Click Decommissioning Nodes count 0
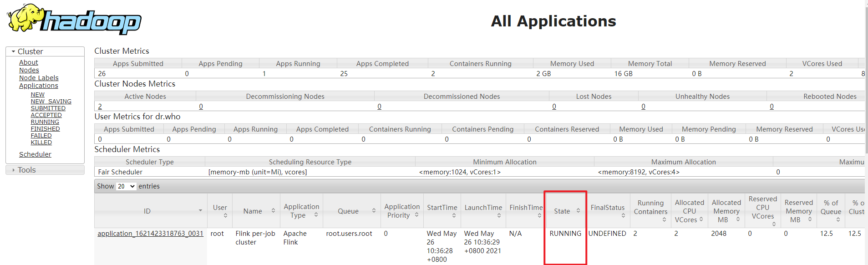Screen dimensions: 868x265 (201, 107)
